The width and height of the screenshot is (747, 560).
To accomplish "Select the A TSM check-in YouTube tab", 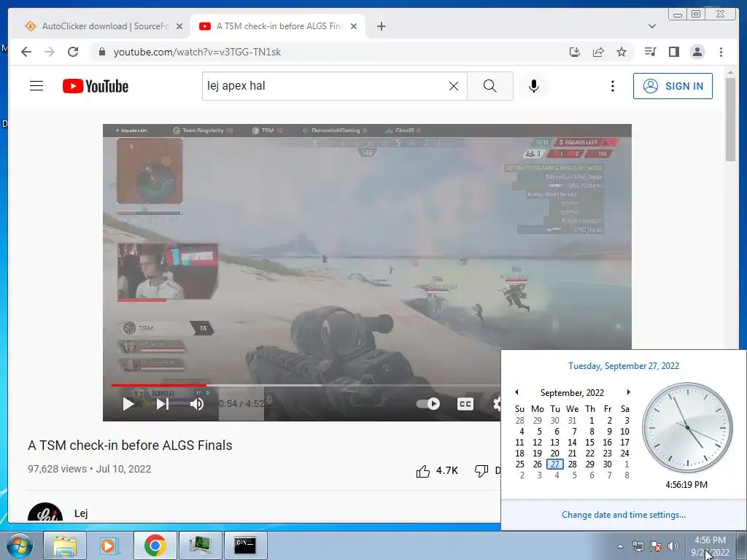I will (x=279, y=26).
